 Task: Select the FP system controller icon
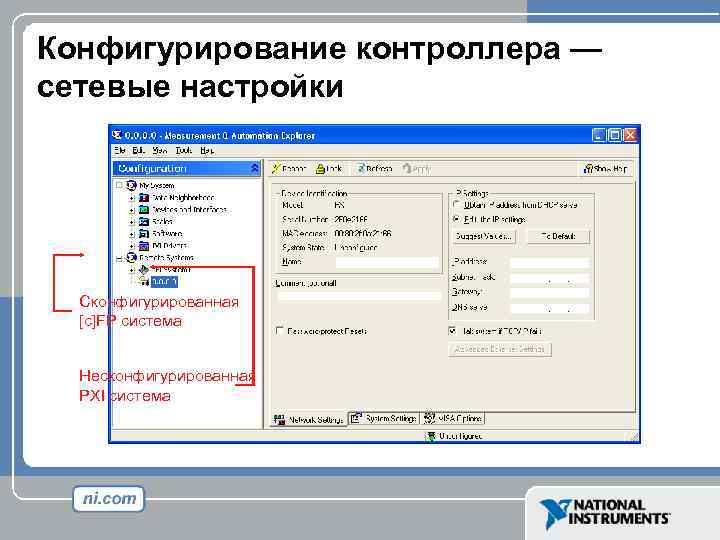pyautogui.click(x=144, y=269)
